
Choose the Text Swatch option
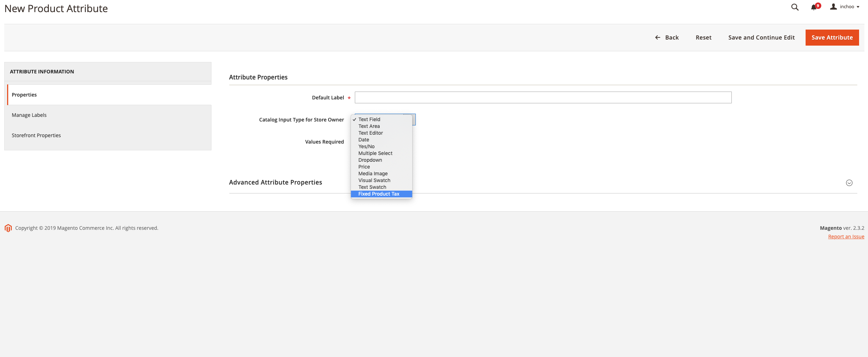(381, 187)
